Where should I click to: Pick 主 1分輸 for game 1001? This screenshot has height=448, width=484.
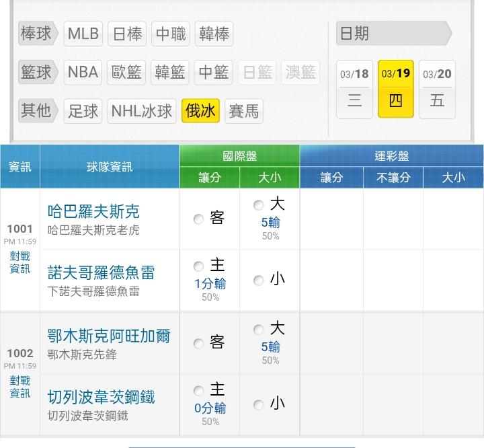click(x=198, y=267)
